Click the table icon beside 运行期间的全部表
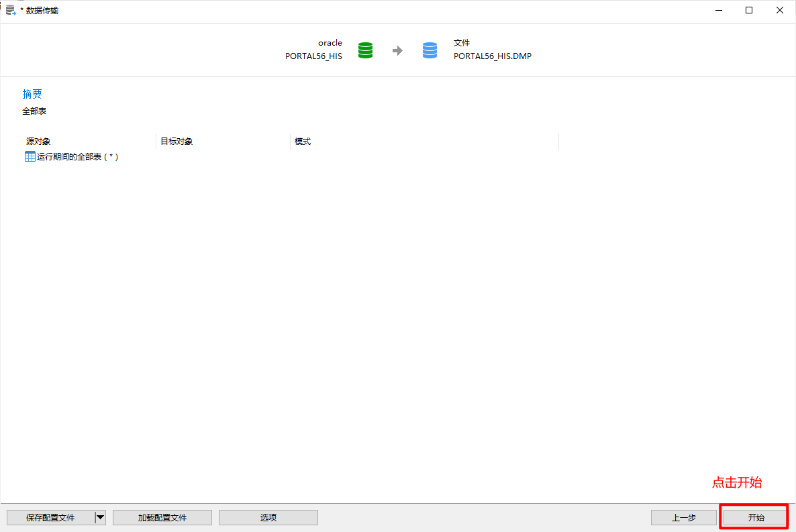Viewport: 796px width, 532px height. pyautogui.click(x=30, y=156)
